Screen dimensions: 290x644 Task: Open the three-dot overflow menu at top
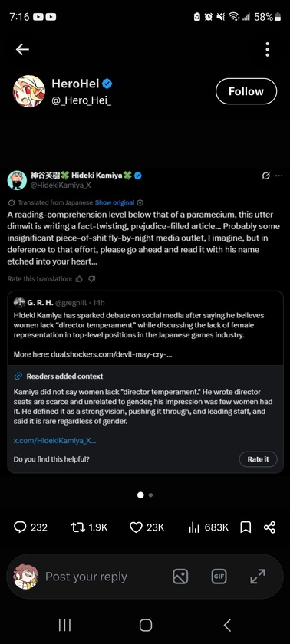click(268, 49)
